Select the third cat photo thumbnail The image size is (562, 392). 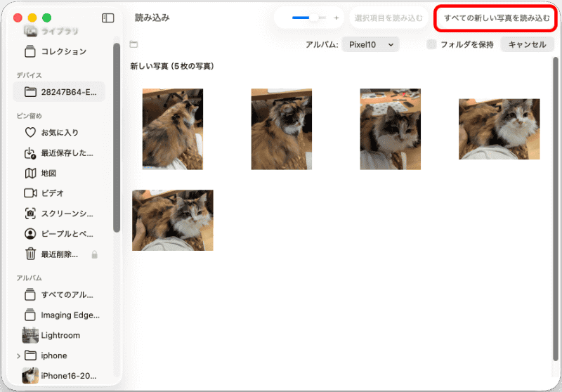click(391, 129)
